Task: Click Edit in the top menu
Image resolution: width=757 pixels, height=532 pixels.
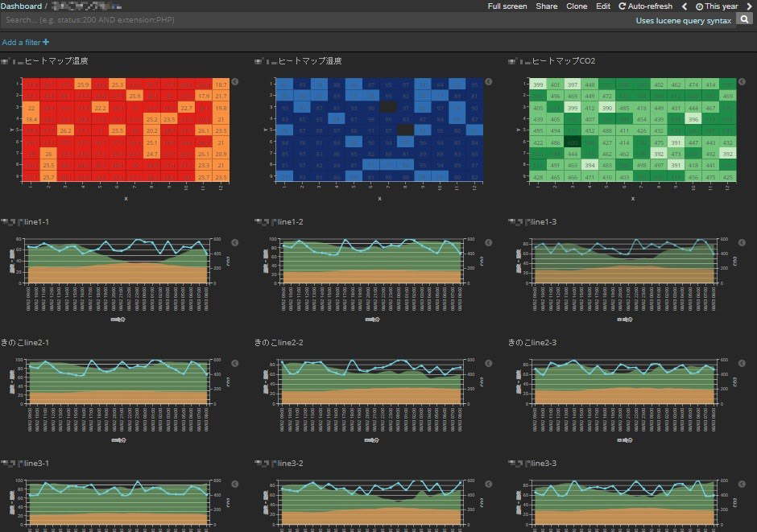Action: (x=602, y=6)
